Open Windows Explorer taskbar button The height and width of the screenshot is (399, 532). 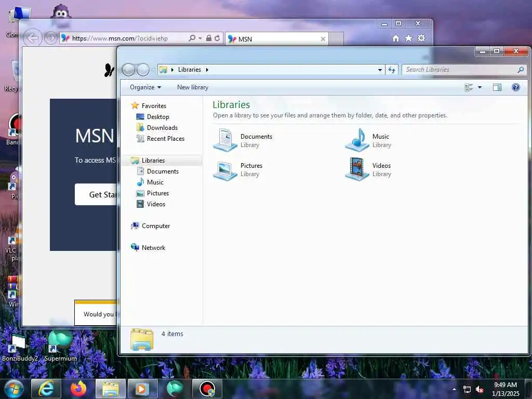pyautogui.click(x=111, y=389)
